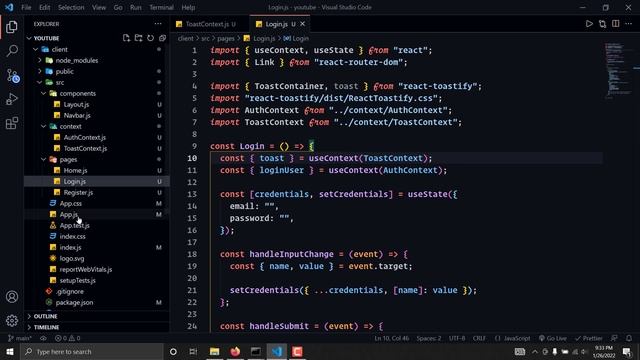Open Explorer views and more actions menu
The width and height of the screenshot is (640, 360).
pos(158,24)
